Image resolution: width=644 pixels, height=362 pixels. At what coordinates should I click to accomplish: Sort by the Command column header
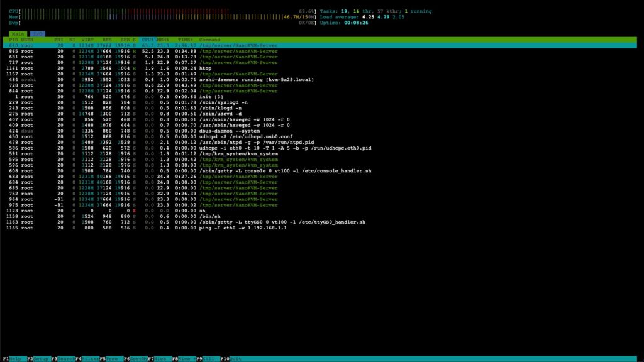pos(210,40)
